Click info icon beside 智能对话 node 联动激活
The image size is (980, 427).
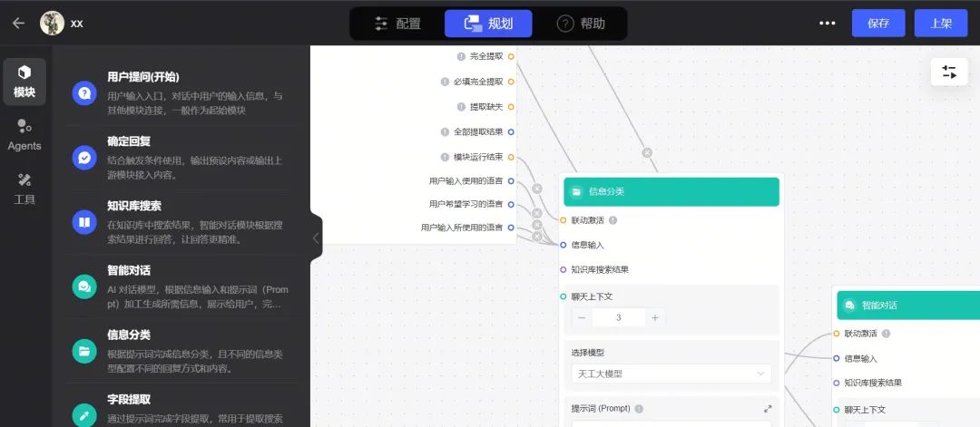click(x=887, y=334)
